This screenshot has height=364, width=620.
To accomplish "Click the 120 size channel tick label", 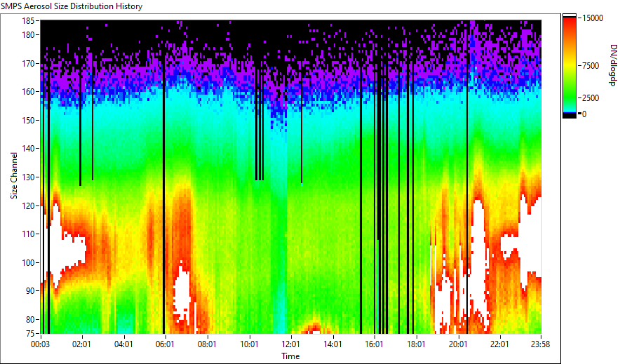I will [29, 205].
